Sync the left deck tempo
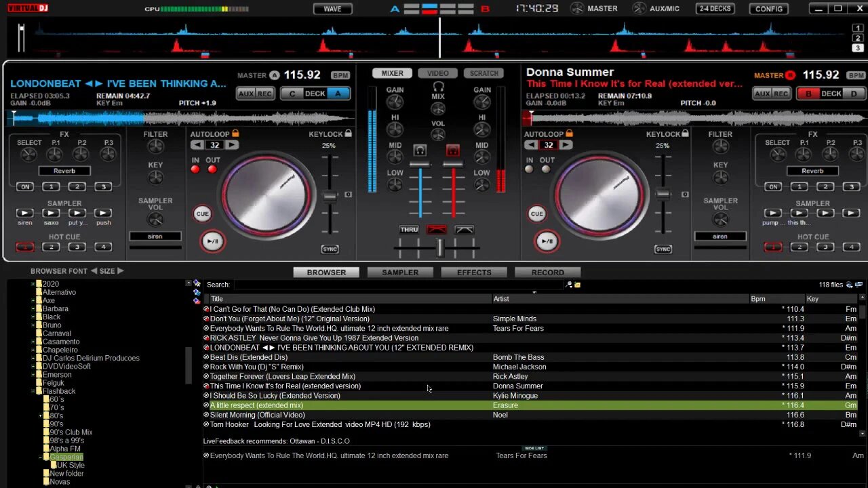Screen dimensions: 868x488 point(330,249)
